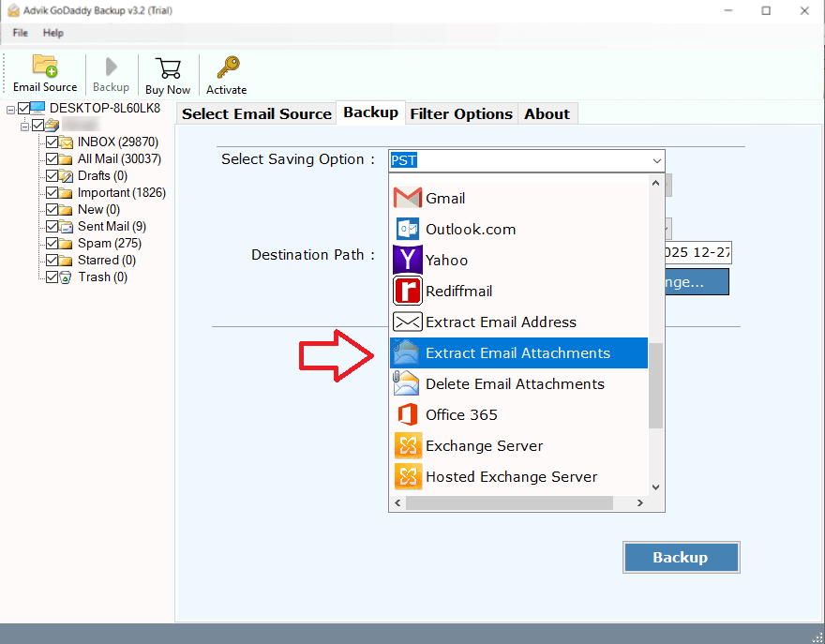This screenshot has height=644, width=825.
Task: Click the dropdown list scroll-left arrow
Action: click(397, 503)
